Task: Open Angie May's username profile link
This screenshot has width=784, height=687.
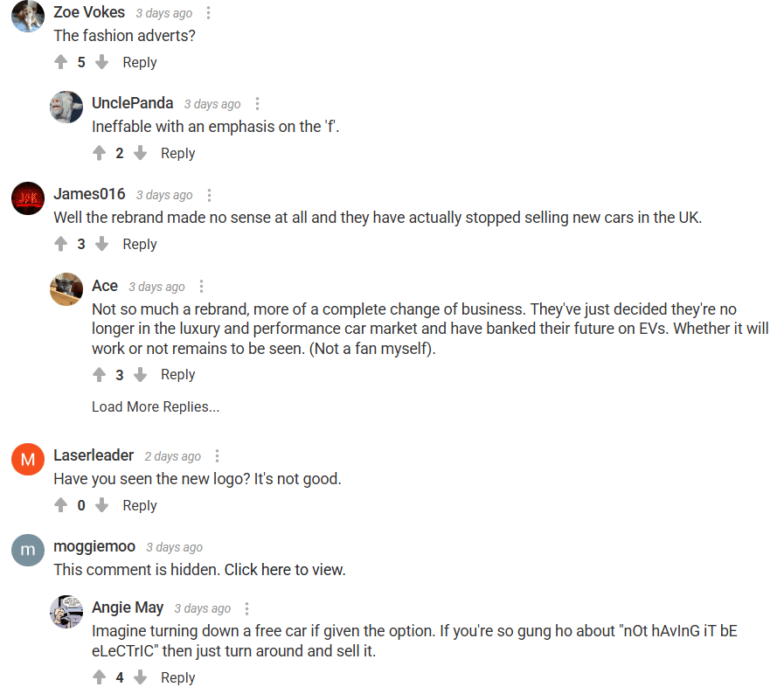Action: (x=127, y=607)
